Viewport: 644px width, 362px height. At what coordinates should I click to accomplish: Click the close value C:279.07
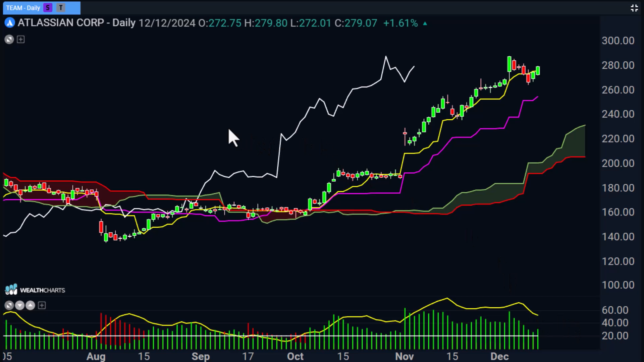point(356,23)
